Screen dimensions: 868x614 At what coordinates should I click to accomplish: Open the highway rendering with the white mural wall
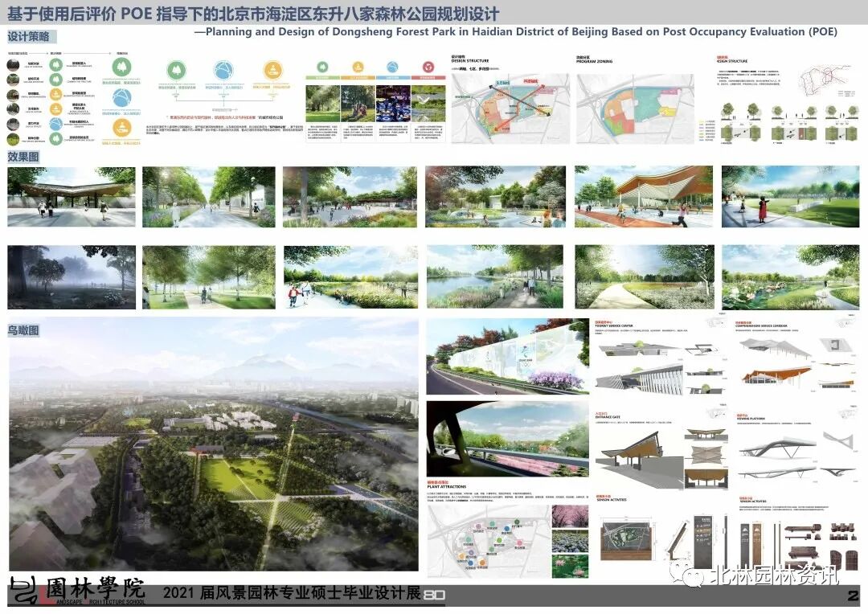(x=508, y=356)
